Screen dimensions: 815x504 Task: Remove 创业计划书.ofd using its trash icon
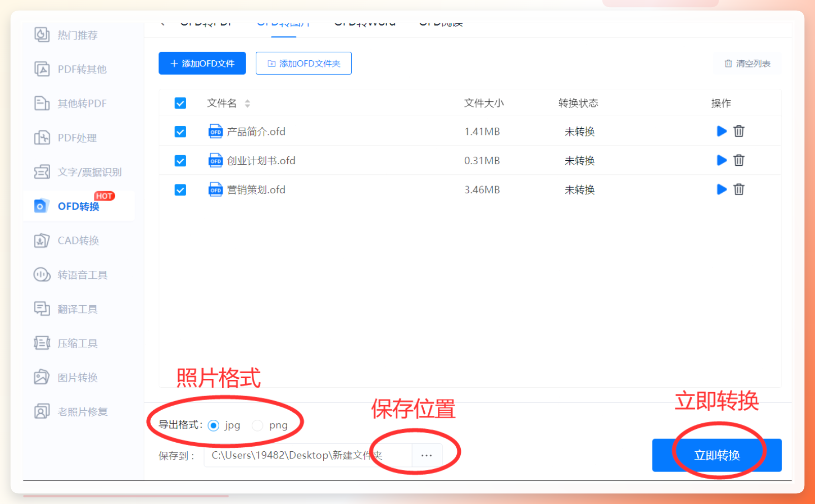739,160
